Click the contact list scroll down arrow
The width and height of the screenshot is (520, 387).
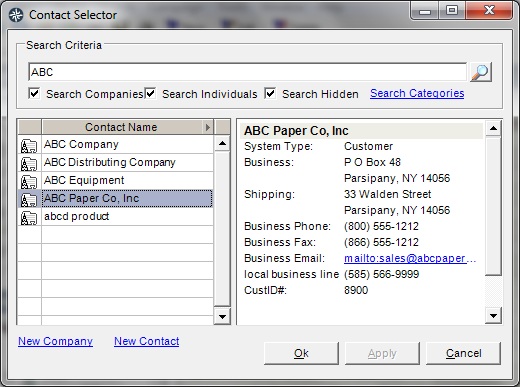click(x=222, y=316)
